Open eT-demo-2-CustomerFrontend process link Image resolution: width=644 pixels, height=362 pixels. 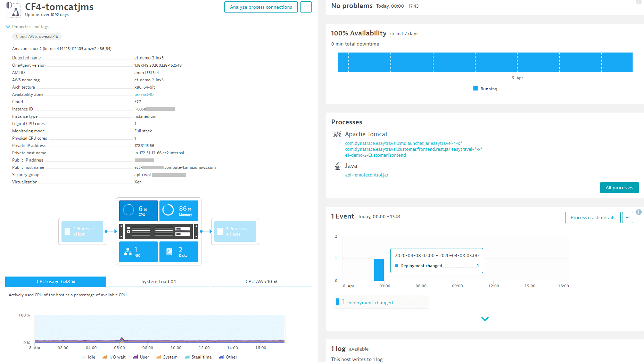[x=375, y=155]
